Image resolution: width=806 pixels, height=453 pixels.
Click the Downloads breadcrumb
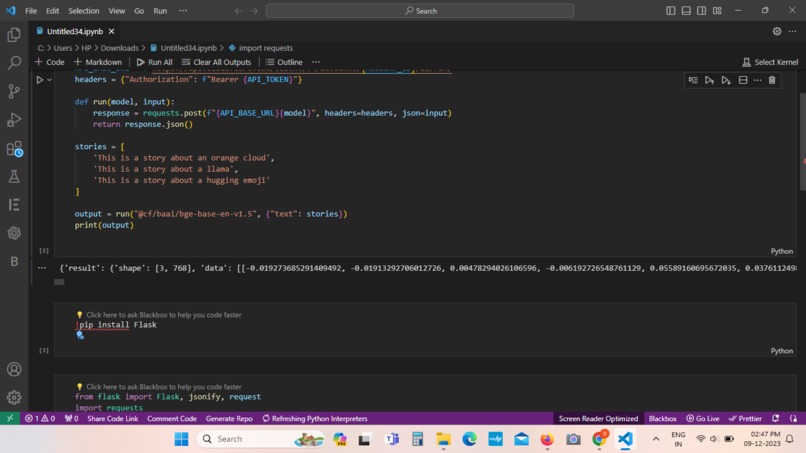coord(119,48)
